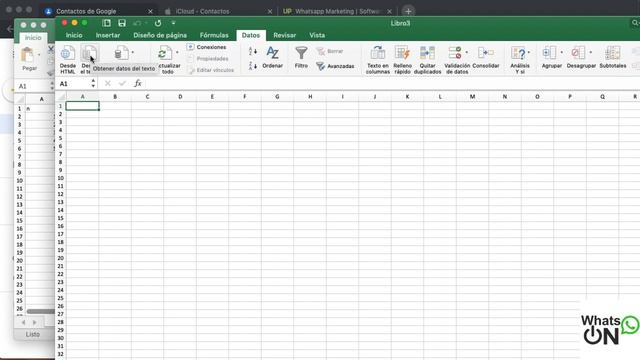
Task: Click Inicio tab in the background Excel window
Action: pyautogui.click(x=33, y=38)
